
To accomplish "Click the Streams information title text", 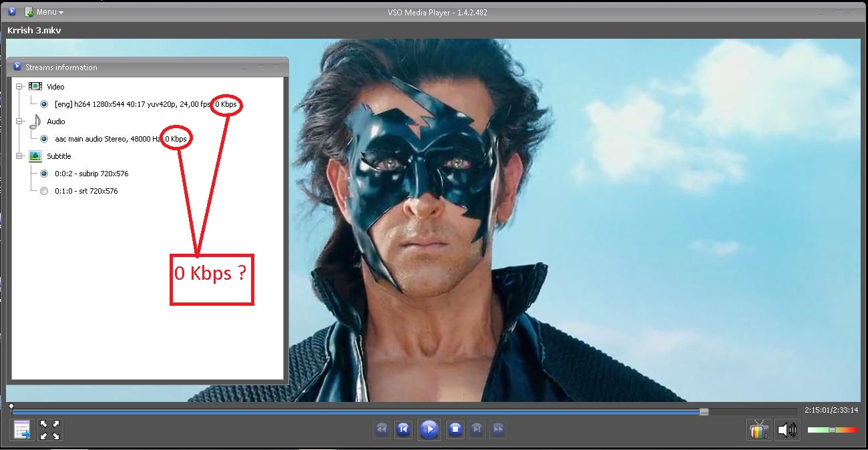I will coord(61,67).
